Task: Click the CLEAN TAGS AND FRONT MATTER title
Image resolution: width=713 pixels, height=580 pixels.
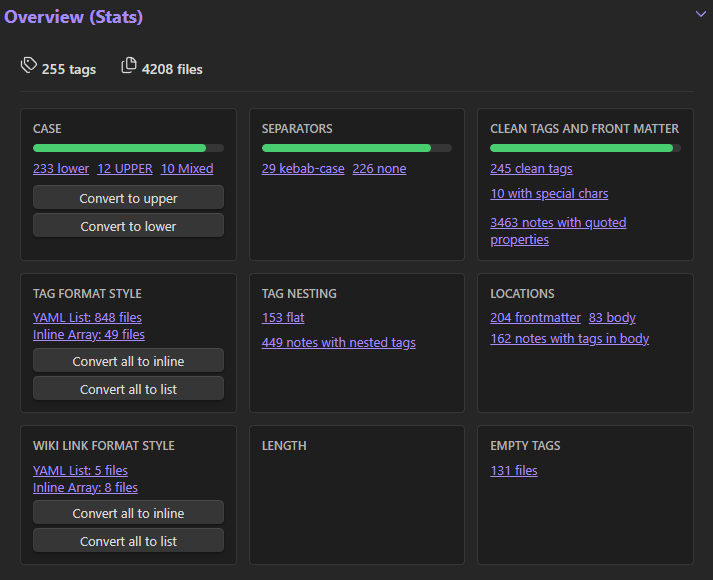Action: (584, 129)
